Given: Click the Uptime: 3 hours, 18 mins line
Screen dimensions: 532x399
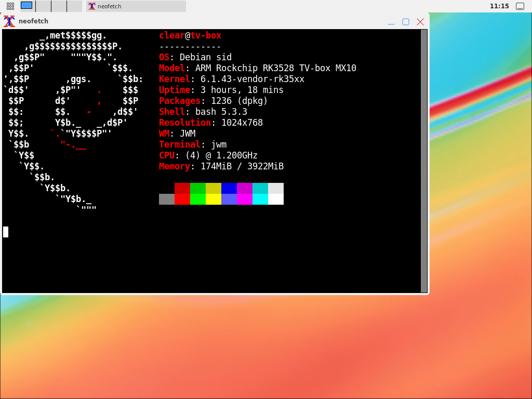Looking at the screenshot, I should [221, 89].
